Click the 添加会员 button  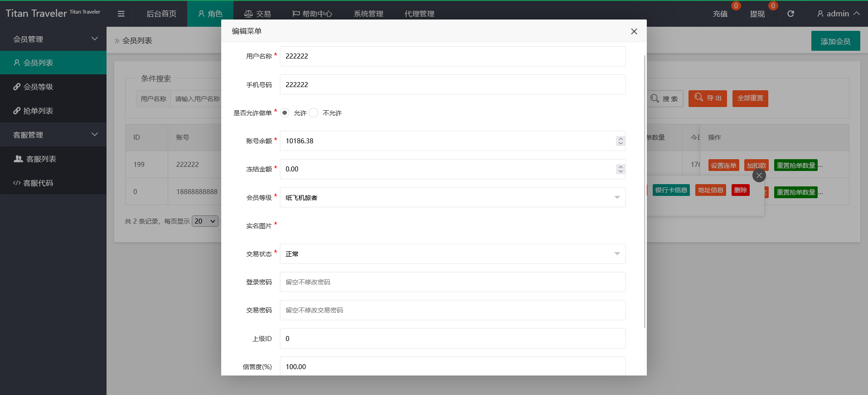835,41
